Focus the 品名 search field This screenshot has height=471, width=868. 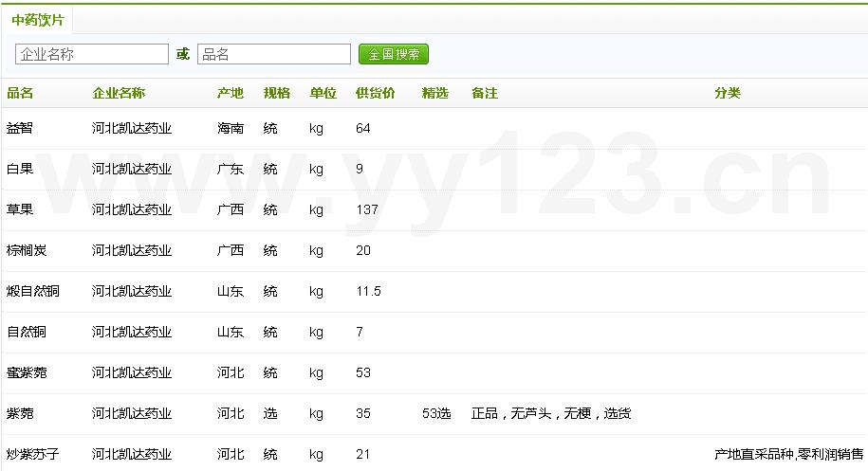274,54
